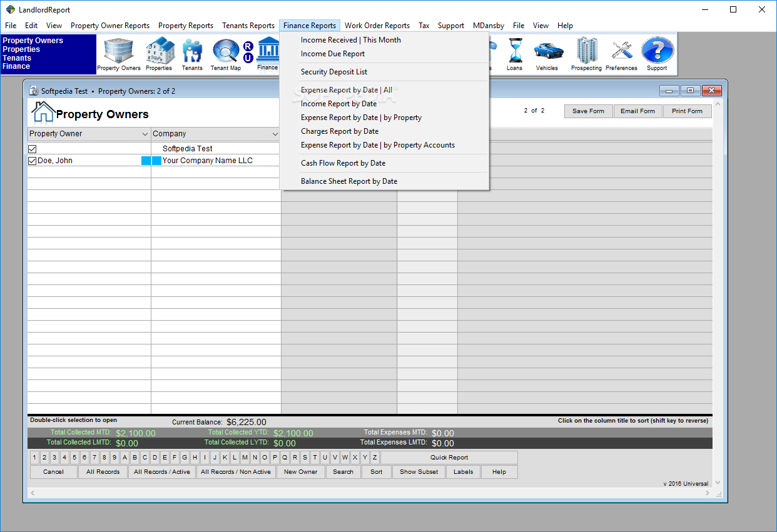Open the Tenants Reports menu
The width and height of the screenshot is (777, 532).
[x=248, y=26]
